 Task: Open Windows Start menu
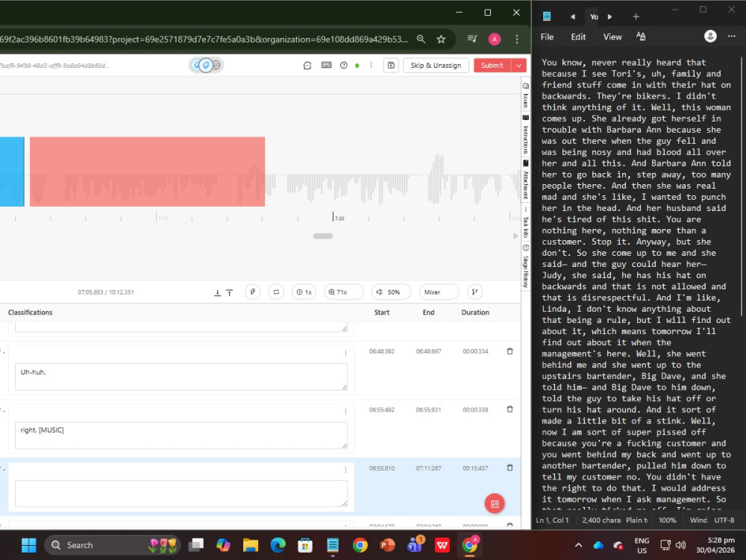28,545
